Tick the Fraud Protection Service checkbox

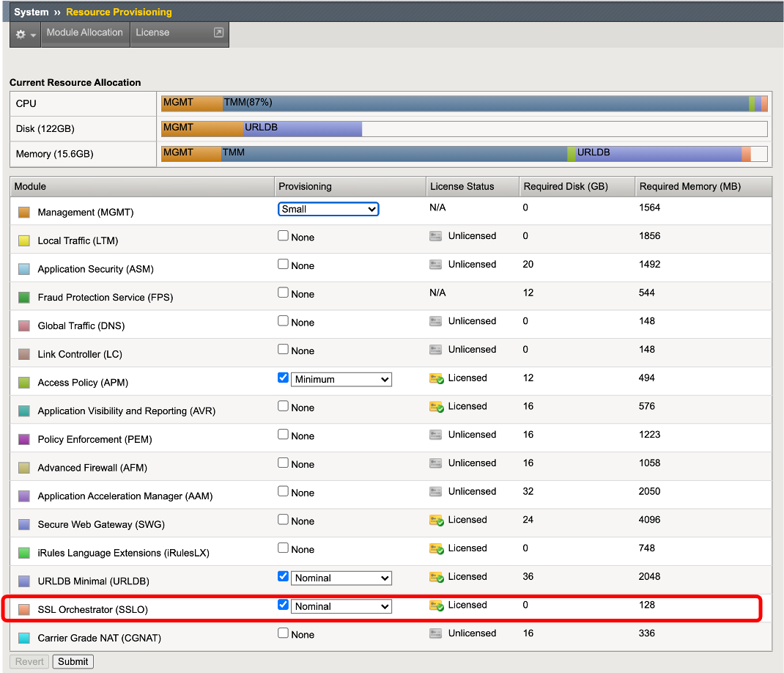283,293
